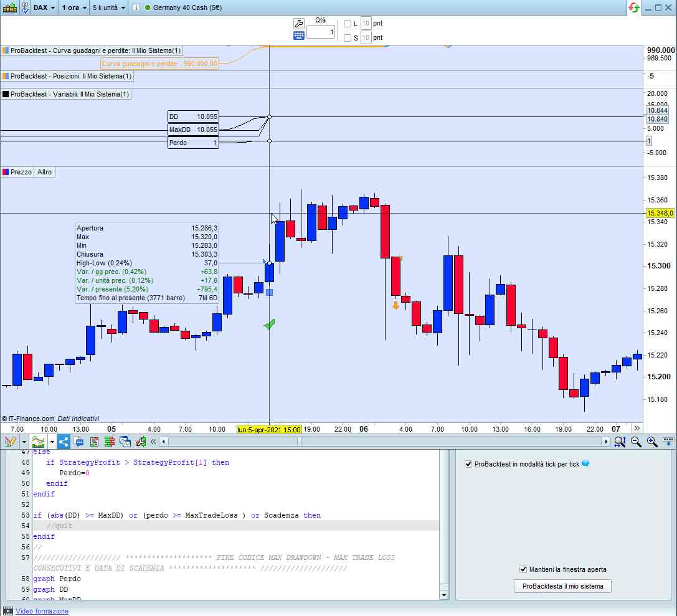
Task: Open the DAX instrument dropdown
Action: click(x=44, y=7)
